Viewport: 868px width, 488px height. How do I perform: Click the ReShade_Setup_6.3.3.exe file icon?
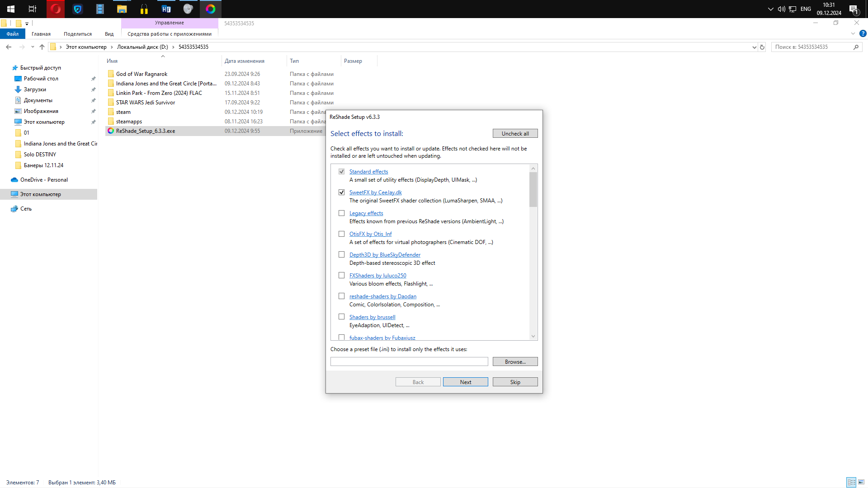point(111,131)
